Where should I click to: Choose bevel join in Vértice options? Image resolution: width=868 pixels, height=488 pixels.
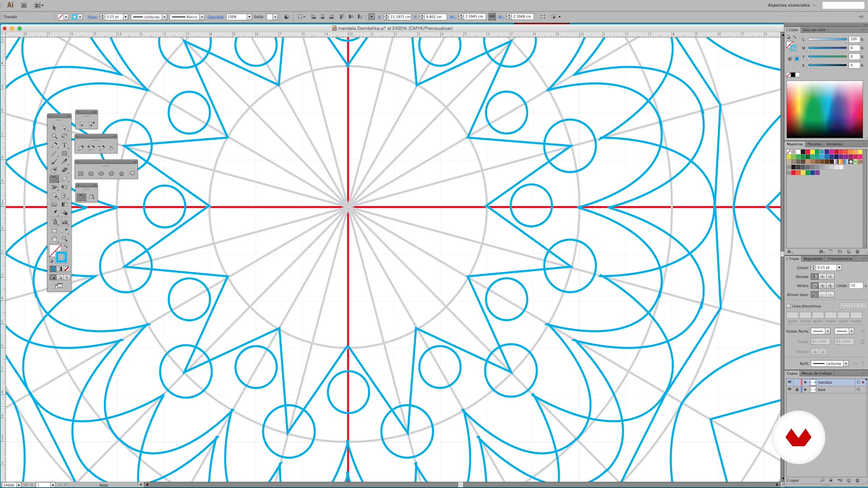click(830, 286)
